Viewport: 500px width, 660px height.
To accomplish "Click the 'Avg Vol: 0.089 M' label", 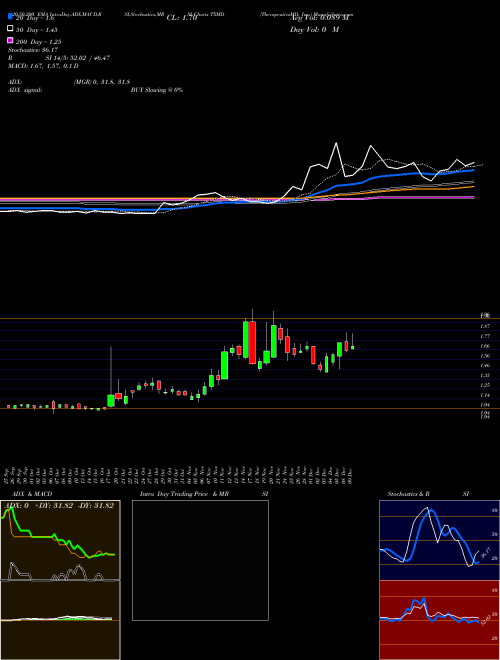I will click(320, 18).
